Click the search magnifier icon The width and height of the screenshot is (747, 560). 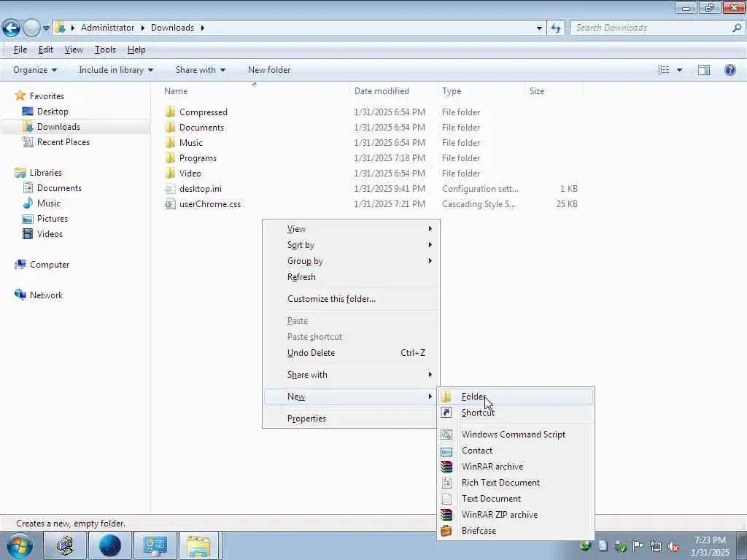[737, 28]
